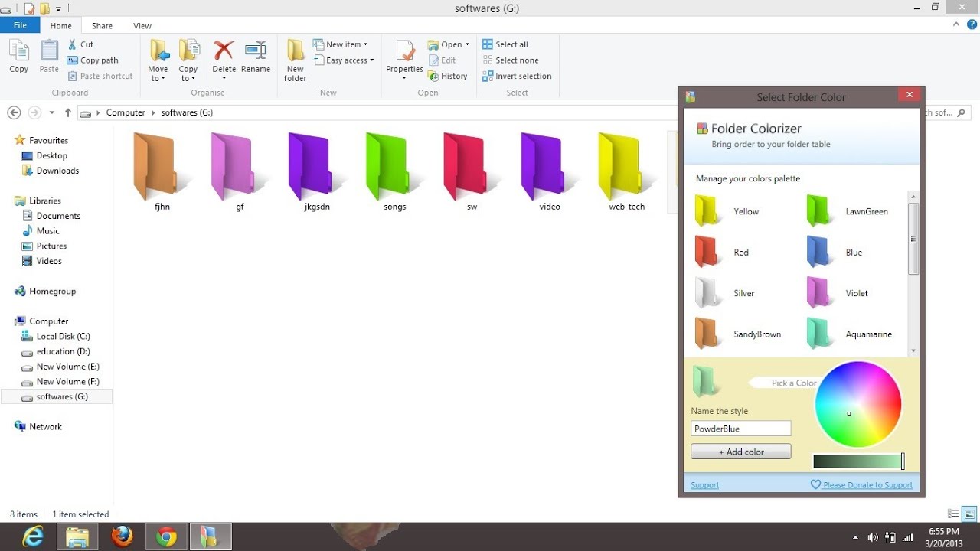Click the back navigation arrow
The height and width of the screenshot is (551, 980).
click(x=14, y=112)
